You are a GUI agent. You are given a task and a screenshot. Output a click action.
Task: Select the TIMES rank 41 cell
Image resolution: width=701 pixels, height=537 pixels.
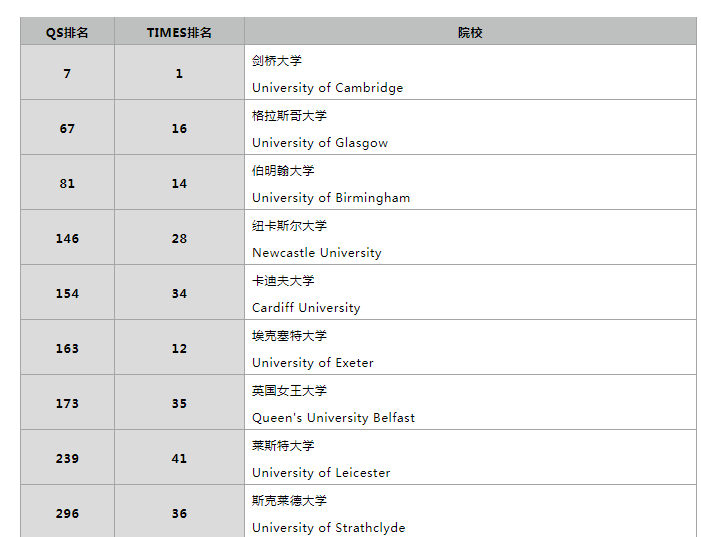click(x=179, y=459)
